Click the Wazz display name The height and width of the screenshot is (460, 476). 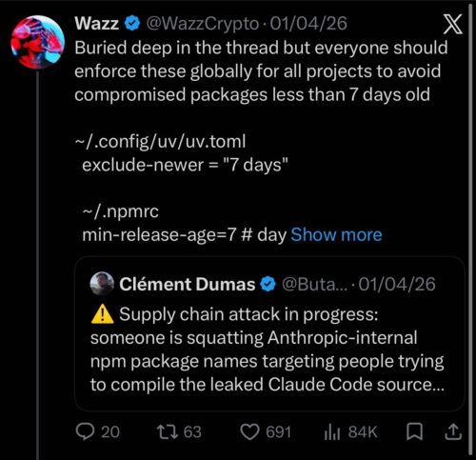point(97,23)
